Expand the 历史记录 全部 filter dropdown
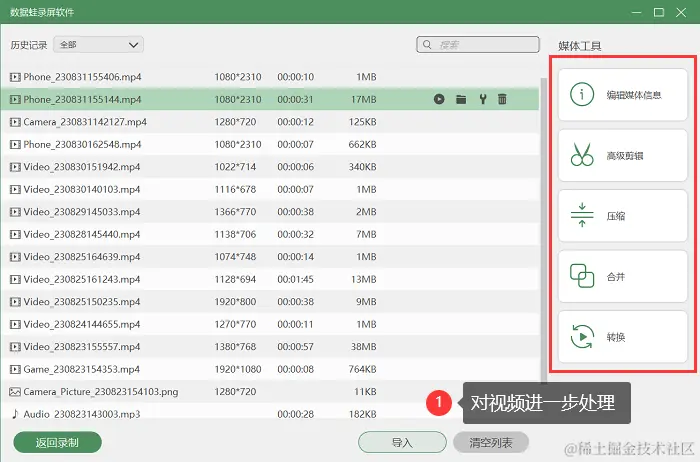 point(99,45)
